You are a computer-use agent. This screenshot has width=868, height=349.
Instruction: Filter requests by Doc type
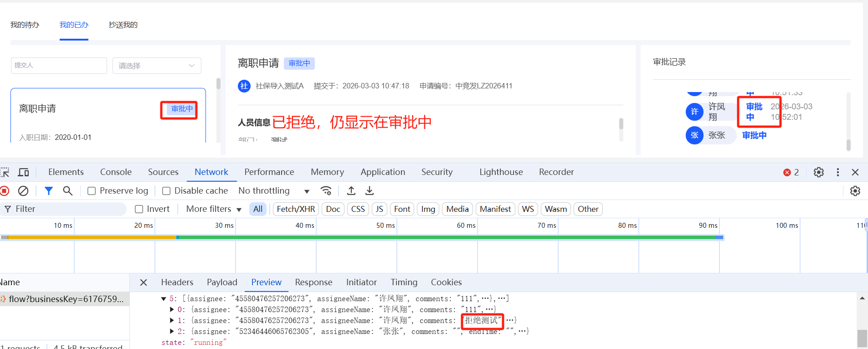click(x=333, y=209)
